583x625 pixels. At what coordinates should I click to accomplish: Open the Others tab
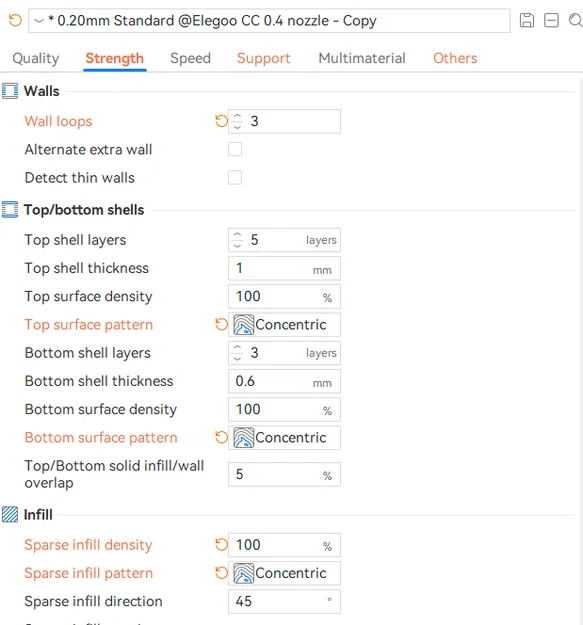(x=455, y=58)
